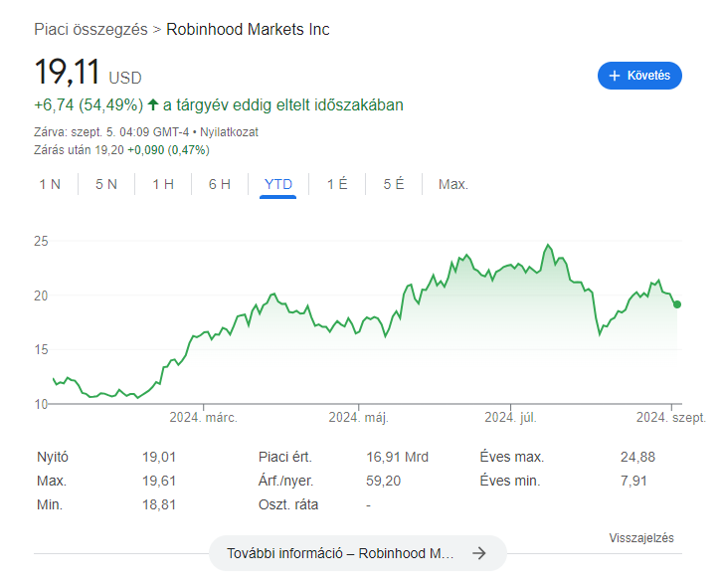Click the Piaci ért. label
Image resolution: width=721 pixels, height=588 pixels.
point(285,457)
